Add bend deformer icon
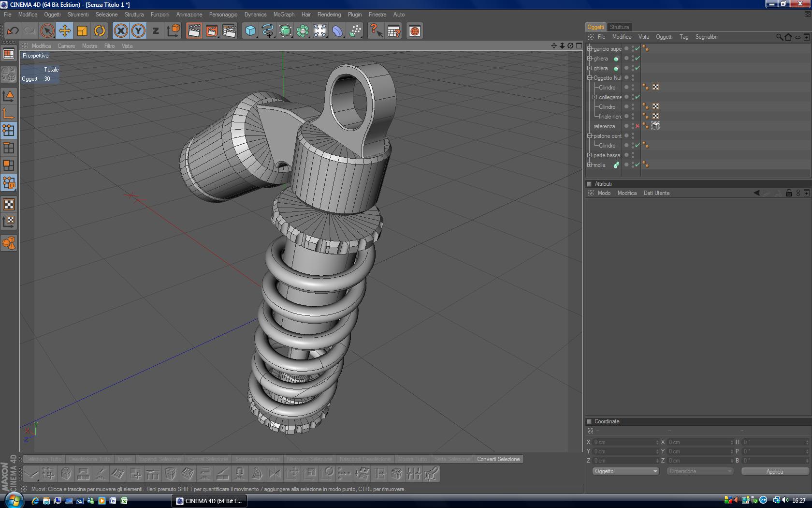This screenshot has height=508, width=812. tap(337, 31)
